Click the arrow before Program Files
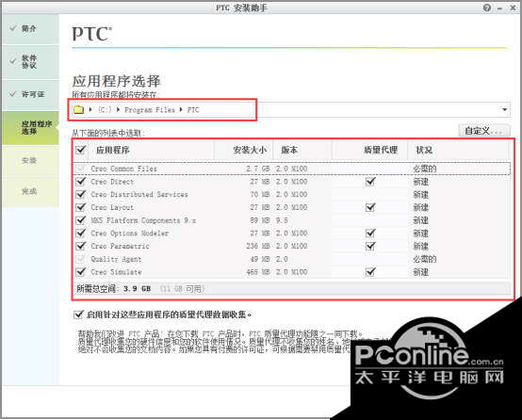This screenshot has width=522, height=420. [x=118, y=109]
